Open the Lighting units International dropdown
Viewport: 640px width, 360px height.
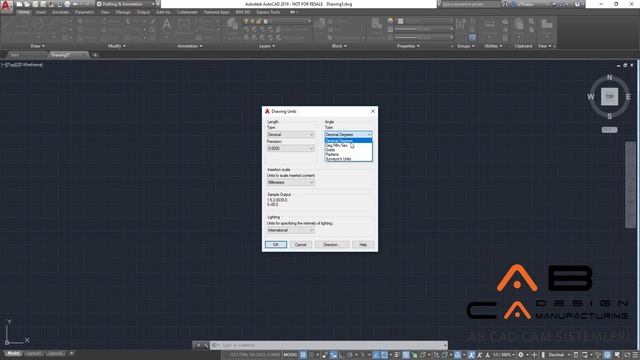coord(291,230)
